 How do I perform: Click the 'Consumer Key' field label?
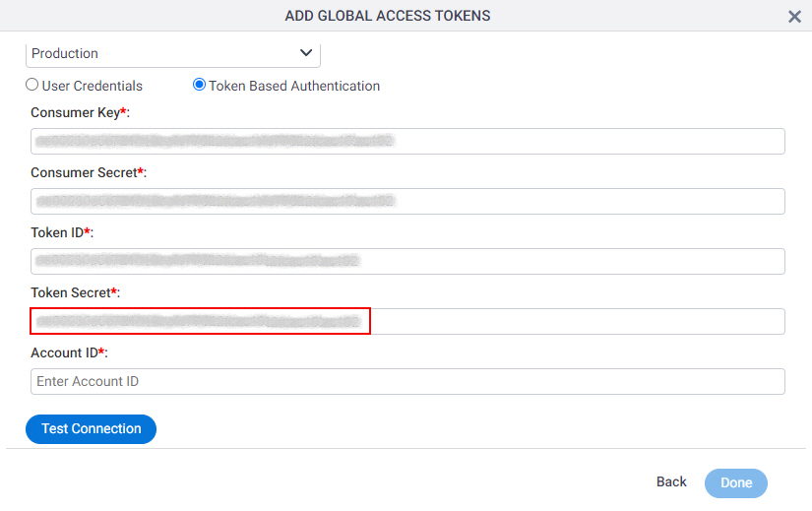(x=81, y=112)
